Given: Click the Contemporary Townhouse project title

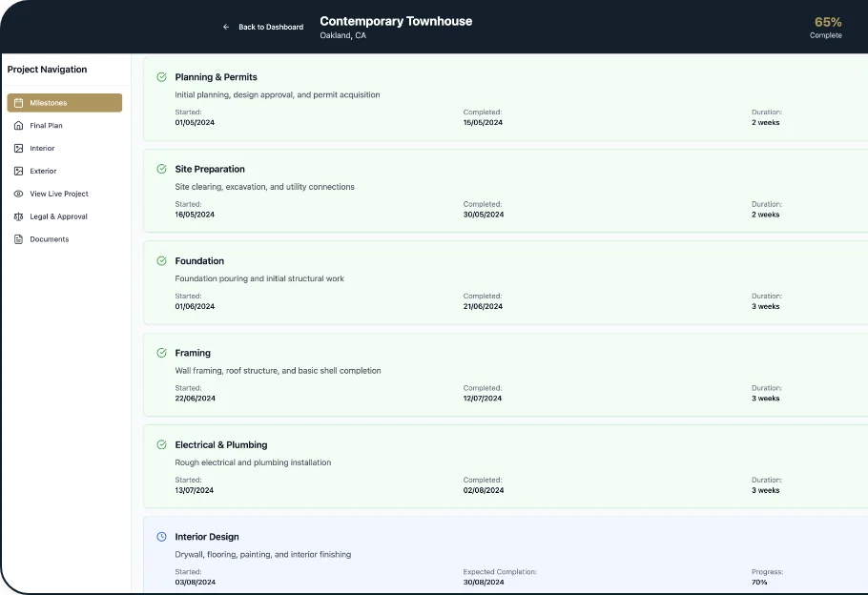Looking at the screenshot, I should tap(395, 21).
